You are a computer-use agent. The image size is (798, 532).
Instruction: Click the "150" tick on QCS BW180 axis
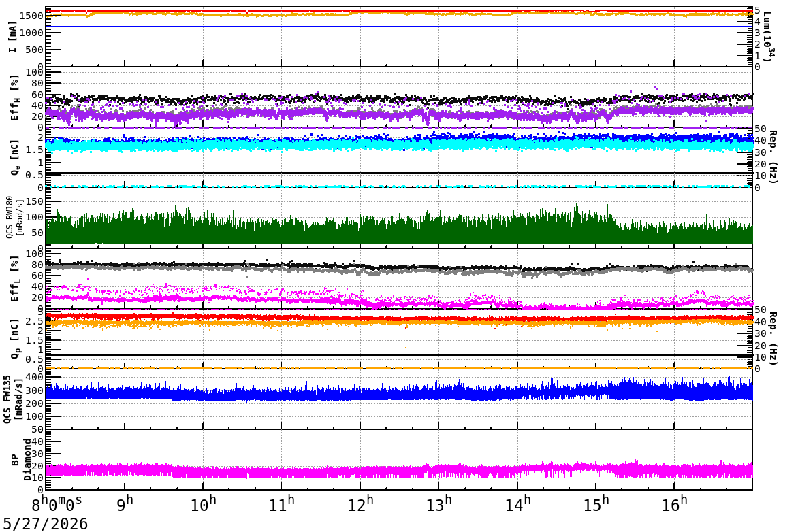tap(35, 201)
